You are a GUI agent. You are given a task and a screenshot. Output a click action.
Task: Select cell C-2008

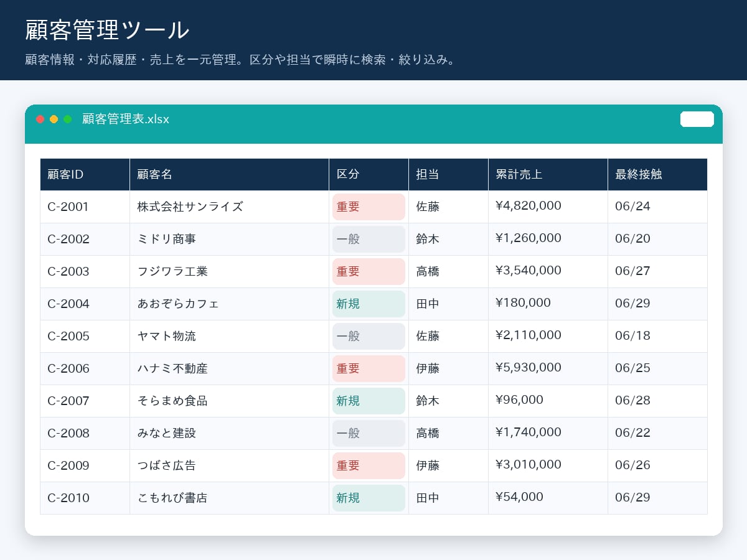pyautogui.click(x=85, y=434)
